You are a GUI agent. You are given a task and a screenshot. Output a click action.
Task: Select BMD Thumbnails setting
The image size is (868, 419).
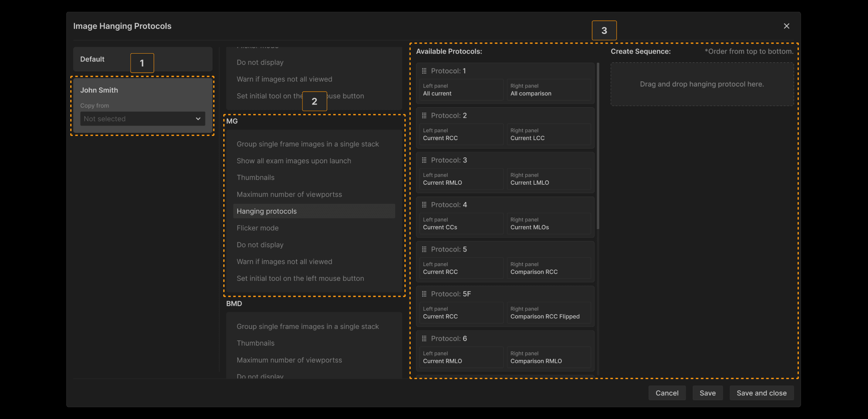[x=255, y=343]
